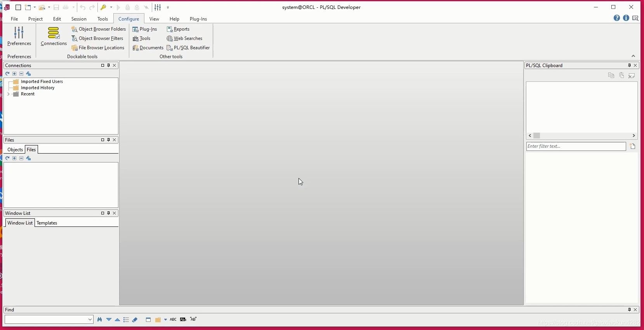Viewport: 644px width, 330px height.
Task: Click the clipboard horizontal scrollbar right arrow
Action: pos(634,136)
